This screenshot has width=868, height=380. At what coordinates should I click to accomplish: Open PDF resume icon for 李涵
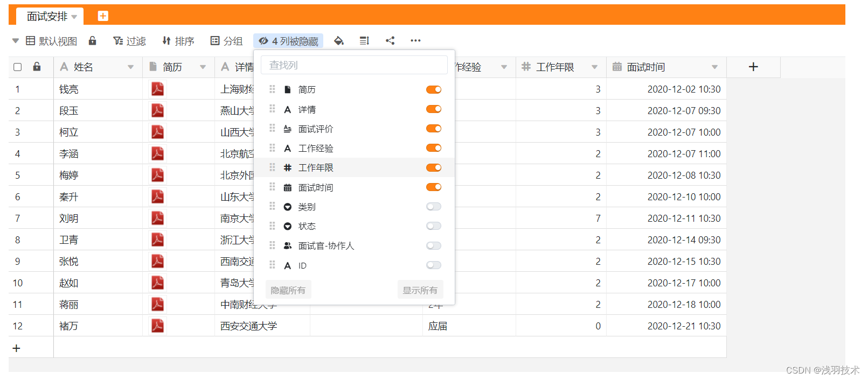tap(157, 153)
